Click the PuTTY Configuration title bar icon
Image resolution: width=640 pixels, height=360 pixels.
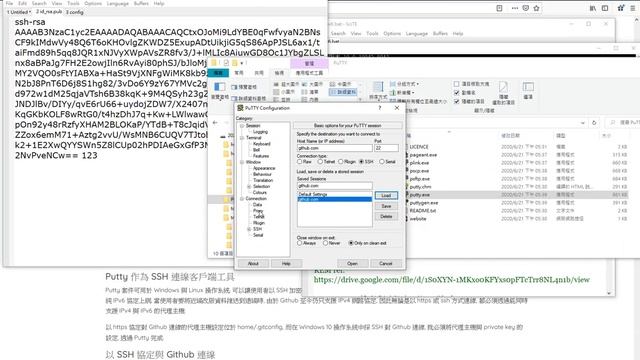(240, 108)
